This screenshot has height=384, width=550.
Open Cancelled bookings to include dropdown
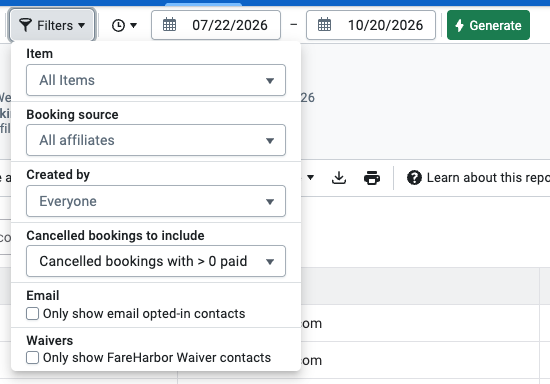click(x=156, y=261)
